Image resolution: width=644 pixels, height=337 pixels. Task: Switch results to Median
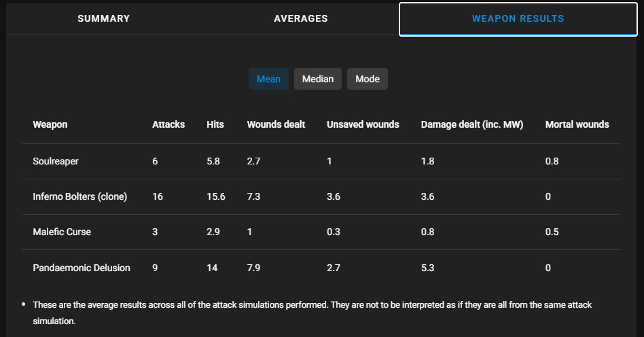tap(318, 79)
